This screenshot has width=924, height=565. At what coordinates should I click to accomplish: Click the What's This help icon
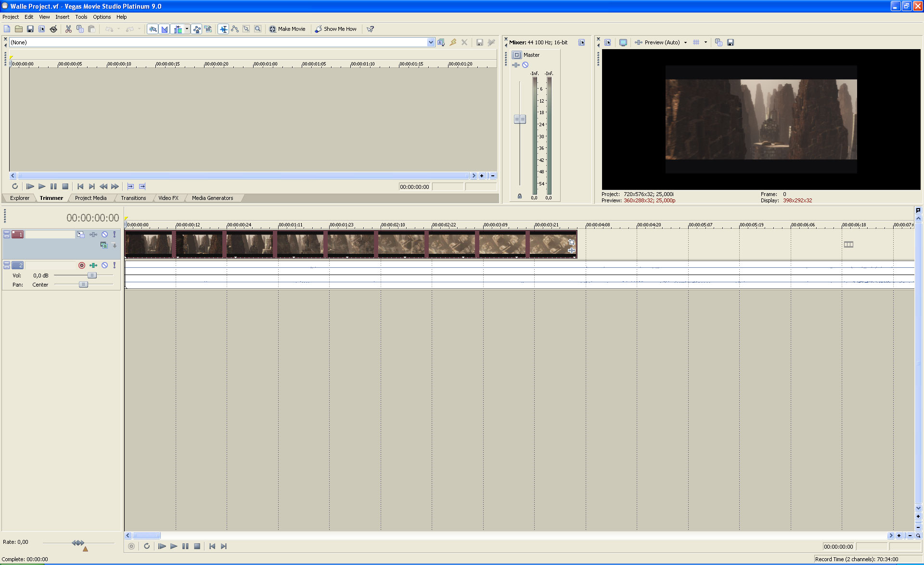coord(370,29)
